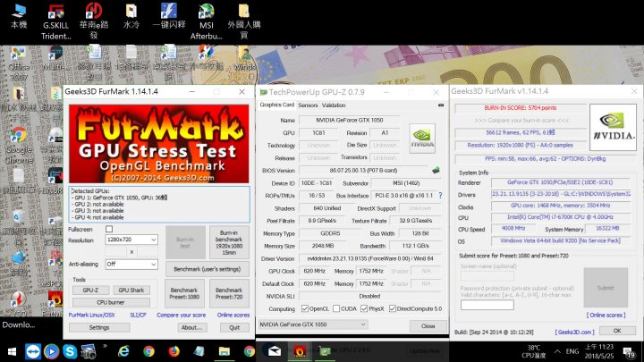The image size is (644, 362).
Task: Select the G.SKILL Trident desktop shortcut
Action: pos(55,22)
